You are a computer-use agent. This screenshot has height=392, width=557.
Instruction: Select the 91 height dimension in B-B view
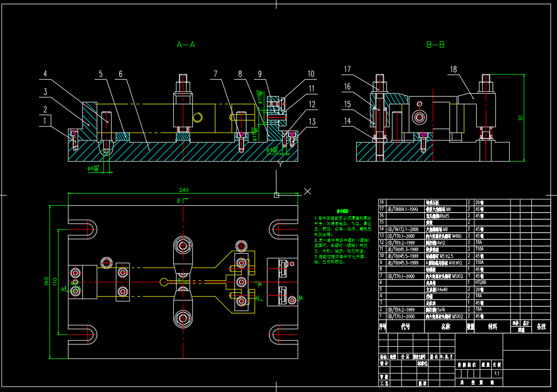(520, 118)
